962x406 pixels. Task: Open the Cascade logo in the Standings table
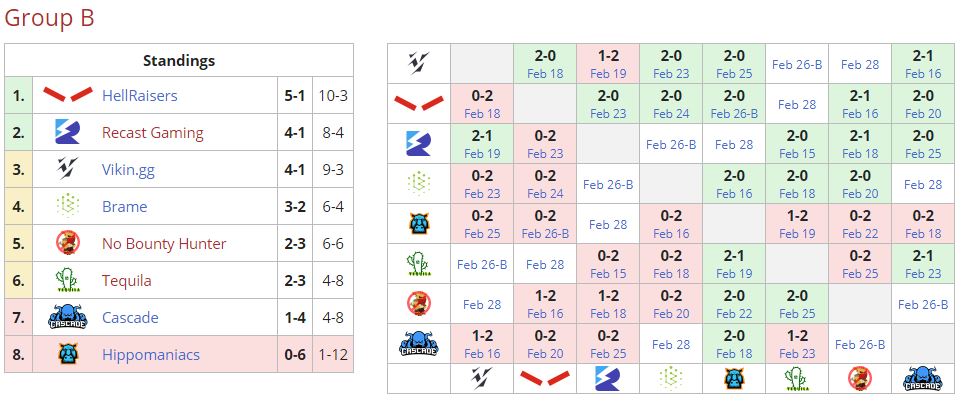(68, 318)
